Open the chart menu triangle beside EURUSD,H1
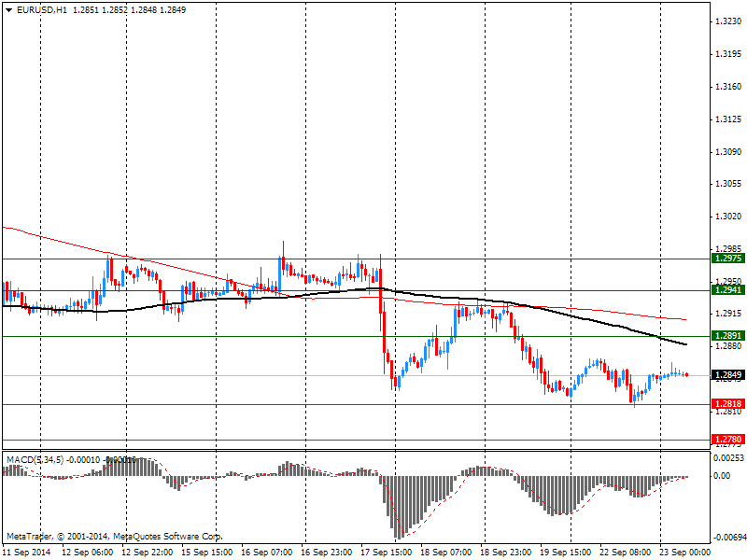This screenshot has height=560, width=747. pyautogui.click(x=9, y=10)
